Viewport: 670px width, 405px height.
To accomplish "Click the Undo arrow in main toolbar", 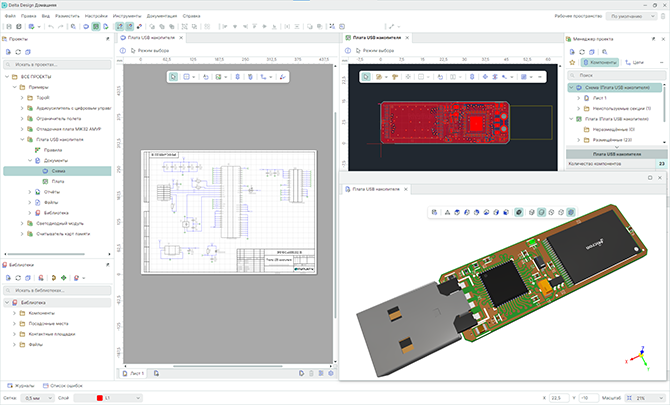I will point(49,26).
